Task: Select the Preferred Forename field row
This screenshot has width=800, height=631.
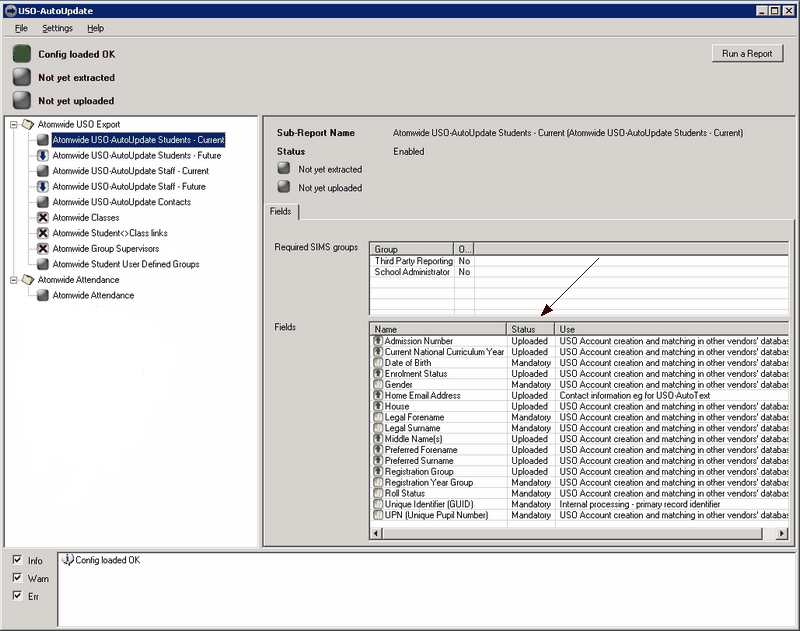Action: coord(579,449)
